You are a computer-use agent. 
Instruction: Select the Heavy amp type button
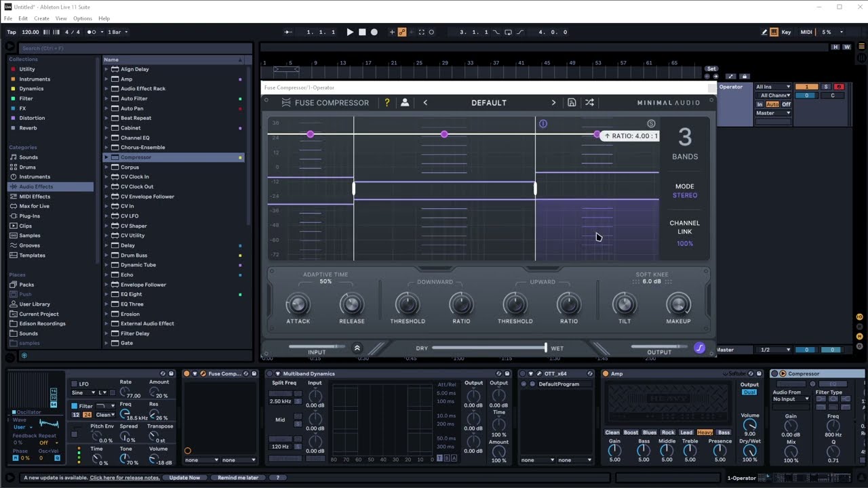[705, 432]
